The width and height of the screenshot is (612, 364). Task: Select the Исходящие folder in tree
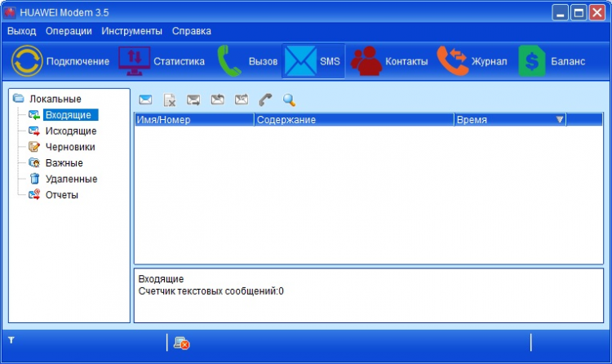[x=70, y=131]
